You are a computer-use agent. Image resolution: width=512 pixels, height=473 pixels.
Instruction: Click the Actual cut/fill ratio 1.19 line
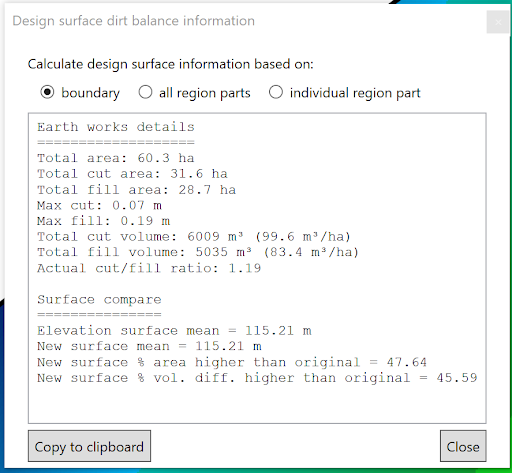[149, 268]
